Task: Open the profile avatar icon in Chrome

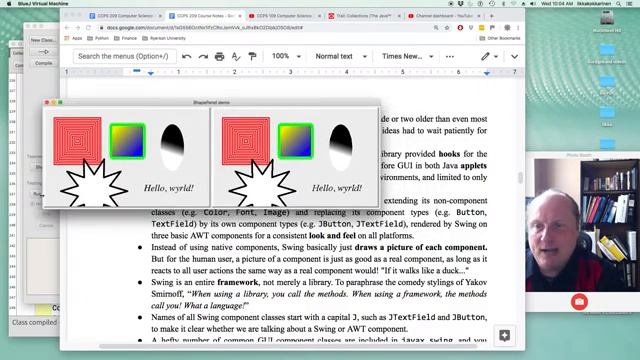Action: pyautogui.click(x=507, y=28)
